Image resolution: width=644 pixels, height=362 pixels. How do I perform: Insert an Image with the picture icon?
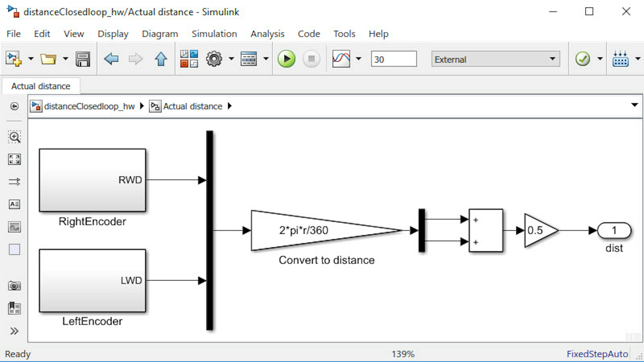14,227
